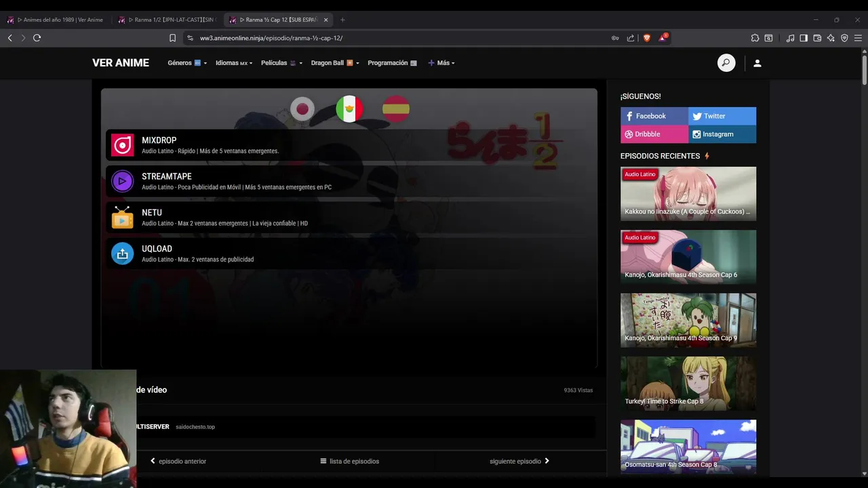868x488 pixels.
Task: Open Kanojo, Okarishimasu 4th Season Cap 6 thumbnail
Action: (x=688, y=257)
